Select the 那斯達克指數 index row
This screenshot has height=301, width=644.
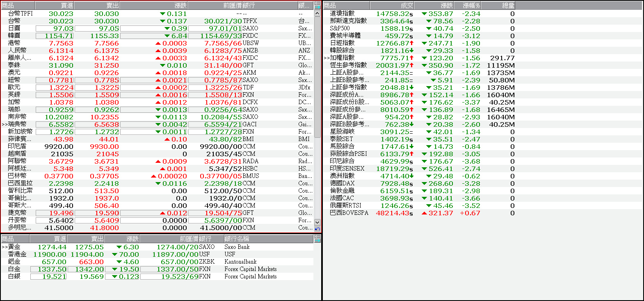coord(483,21)
